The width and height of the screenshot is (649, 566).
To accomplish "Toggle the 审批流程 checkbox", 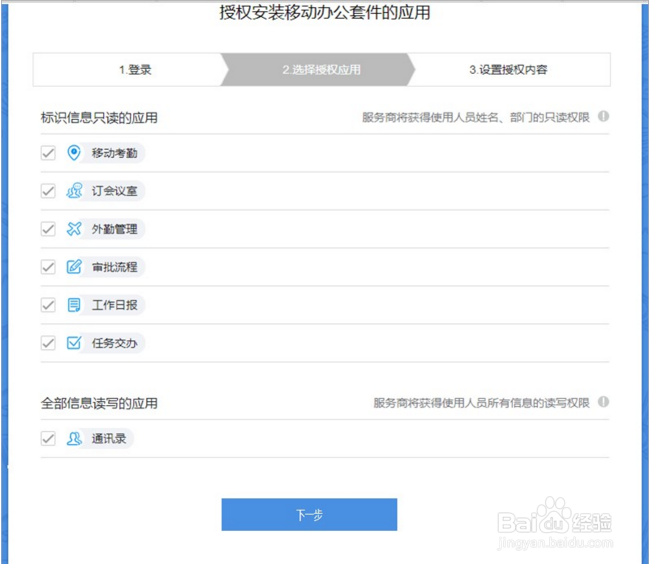I will (48, 267).
